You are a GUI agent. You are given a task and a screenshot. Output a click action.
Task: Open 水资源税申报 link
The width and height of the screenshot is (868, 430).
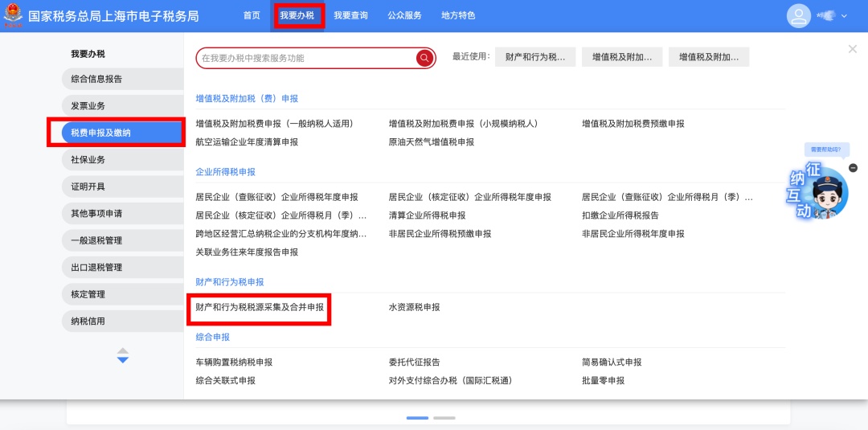click(414, 308)
